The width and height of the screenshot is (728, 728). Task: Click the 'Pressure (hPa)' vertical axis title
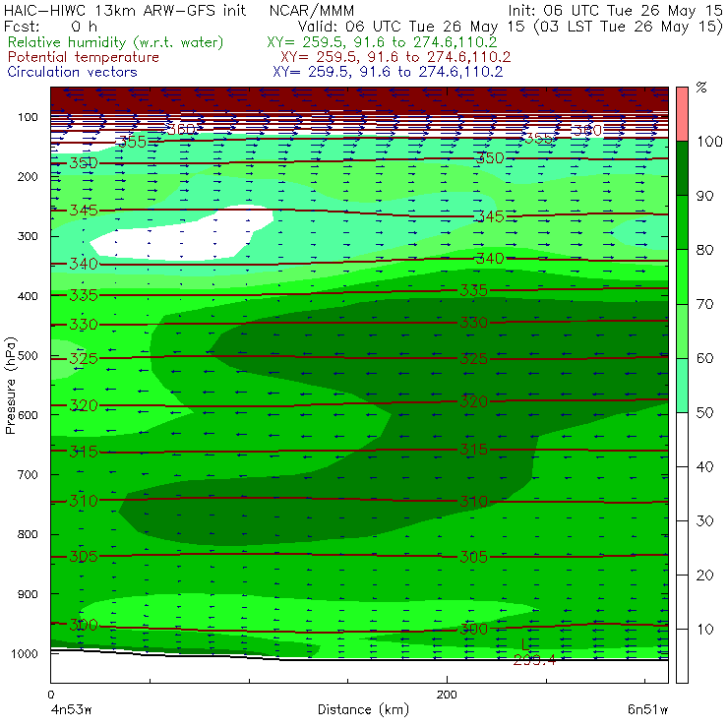10,386
